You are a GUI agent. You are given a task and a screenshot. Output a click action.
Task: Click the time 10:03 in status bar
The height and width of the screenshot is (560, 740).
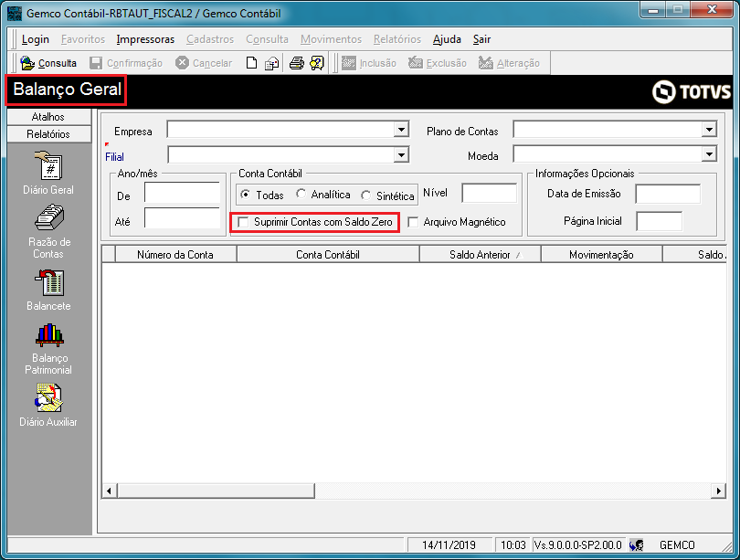[513, 545]
